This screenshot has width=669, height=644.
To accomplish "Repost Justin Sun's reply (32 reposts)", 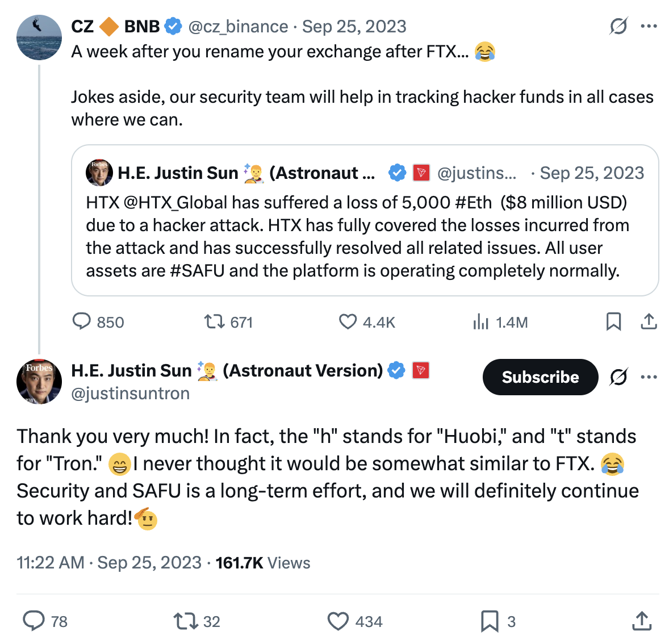I will click(x=184, y=621).
